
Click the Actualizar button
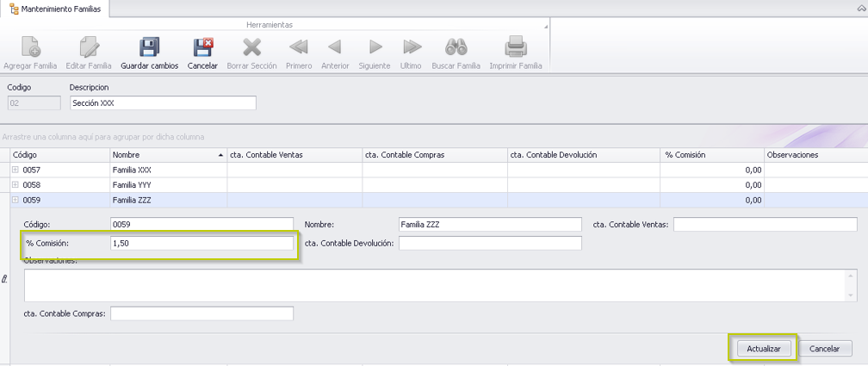763,349
